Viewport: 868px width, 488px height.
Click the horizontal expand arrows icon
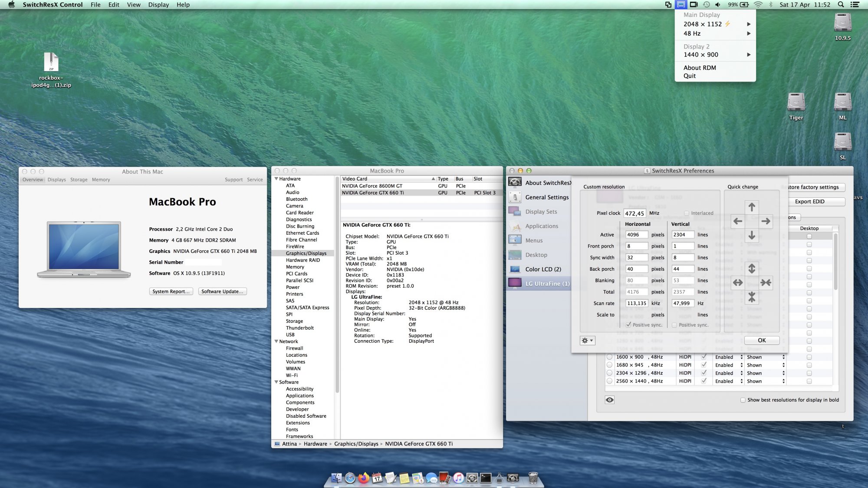click(x=738, y=283)
